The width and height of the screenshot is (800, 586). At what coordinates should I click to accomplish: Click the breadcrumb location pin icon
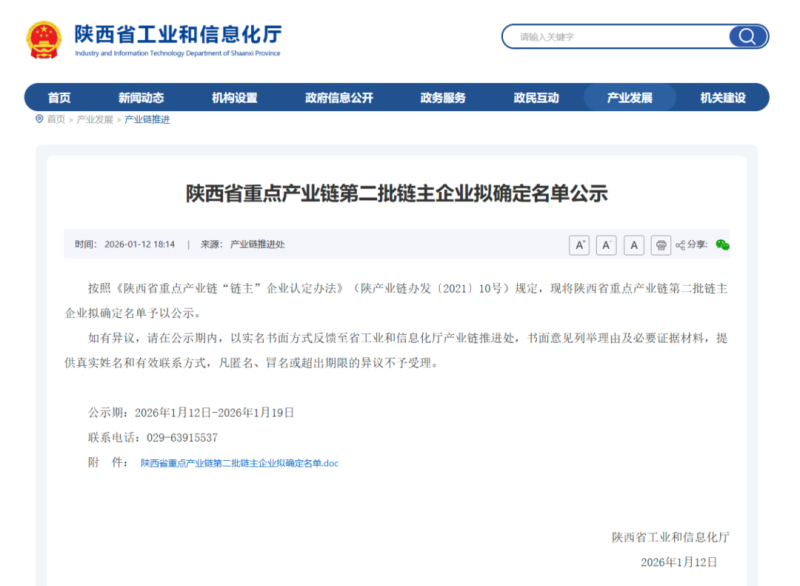pos(39,119)
